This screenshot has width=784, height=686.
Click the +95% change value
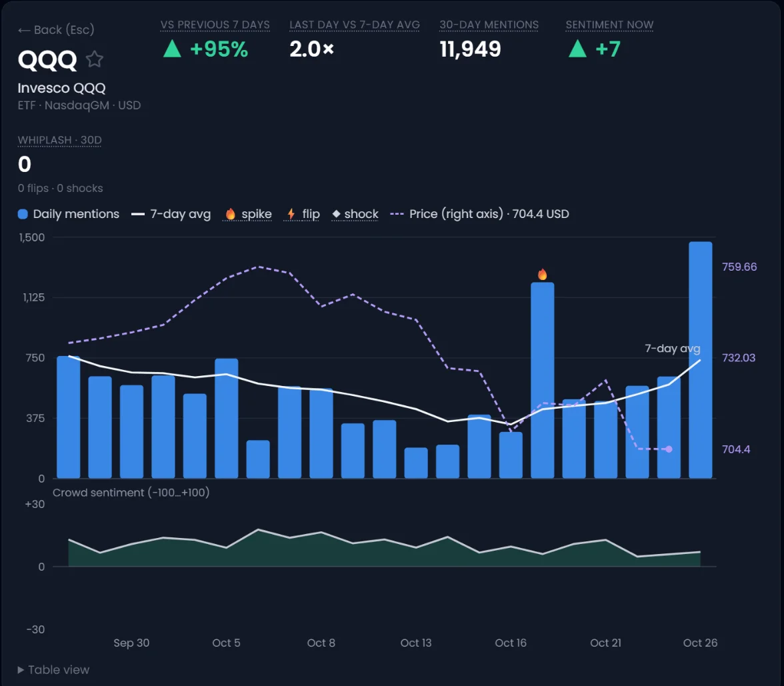click(219, 49)
